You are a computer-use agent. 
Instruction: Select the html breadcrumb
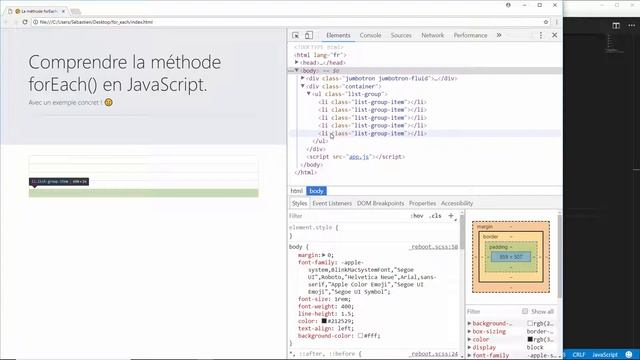[297, 191]
